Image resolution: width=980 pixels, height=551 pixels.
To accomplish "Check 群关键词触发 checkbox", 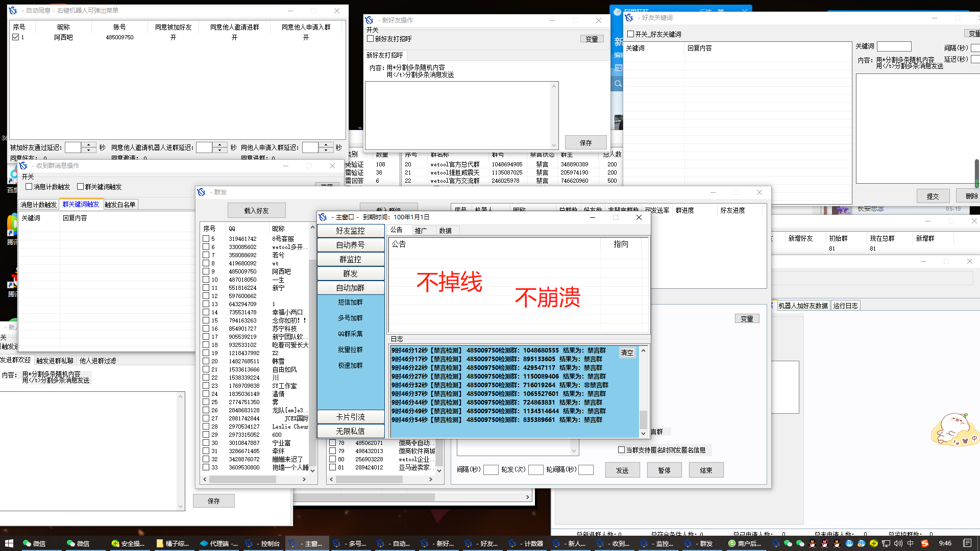I will [x=80, y=187].
